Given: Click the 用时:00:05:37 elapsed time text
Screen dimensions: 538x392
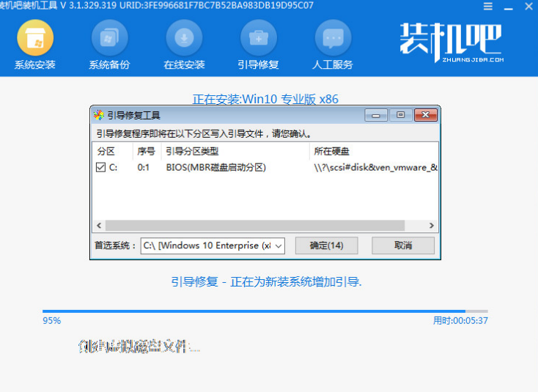Looking at the screenshot, I should point(460,321).
